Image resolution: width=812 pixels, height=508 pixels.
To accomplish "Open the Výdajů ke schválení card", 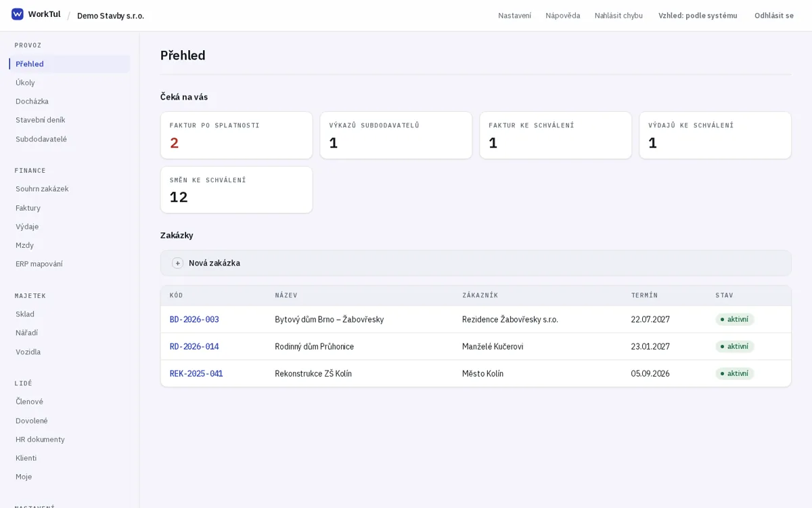I will coord(715,135).
